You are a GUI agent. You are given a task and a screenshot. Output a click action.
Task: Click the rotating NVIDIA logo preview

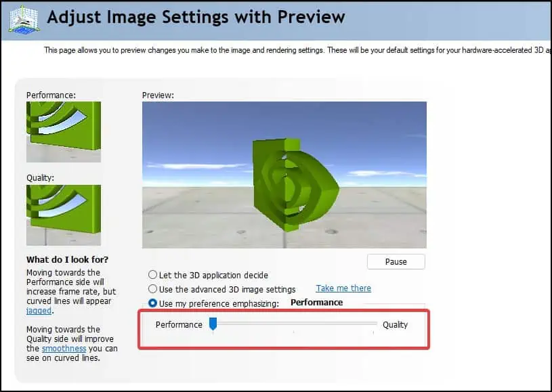[x=284, y=176]
